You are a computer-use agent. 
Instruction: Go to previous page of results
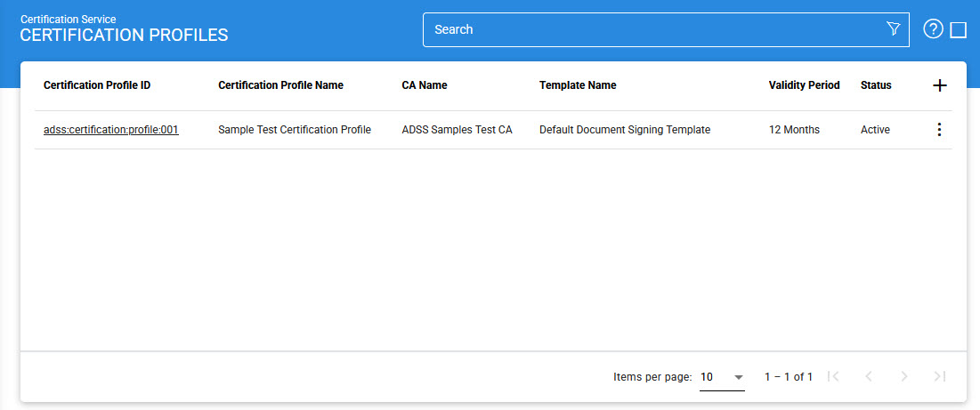pyautogui.click(x=869, y=377)
